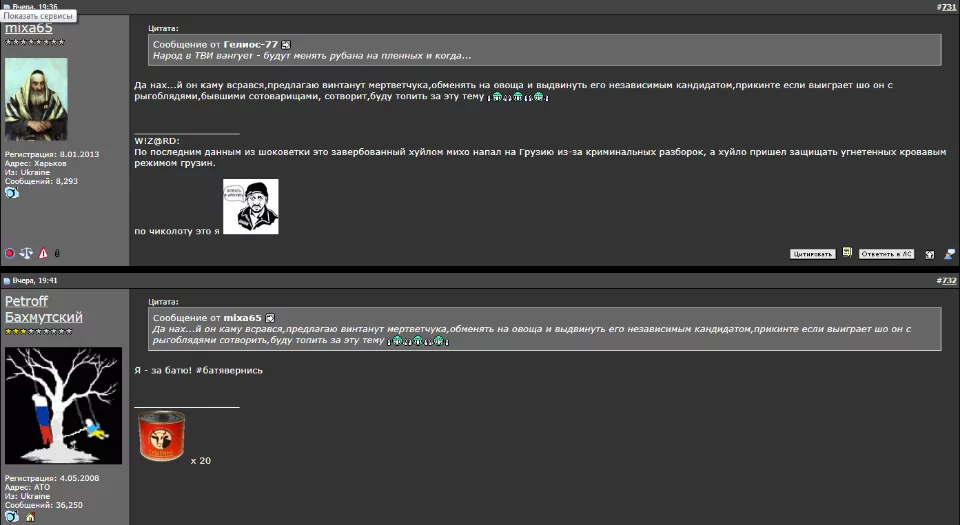The width and height of the screenshot is (960, 525).
Task: Click 'Из: Ukraine' under mixa65
Action: [x=28, y=173]
